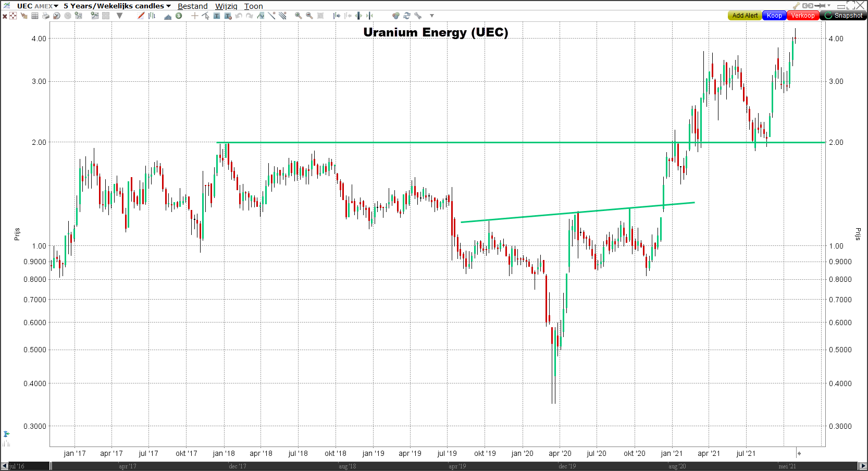Click the left scroll arrow of timeline

click(x=5, y=466)
